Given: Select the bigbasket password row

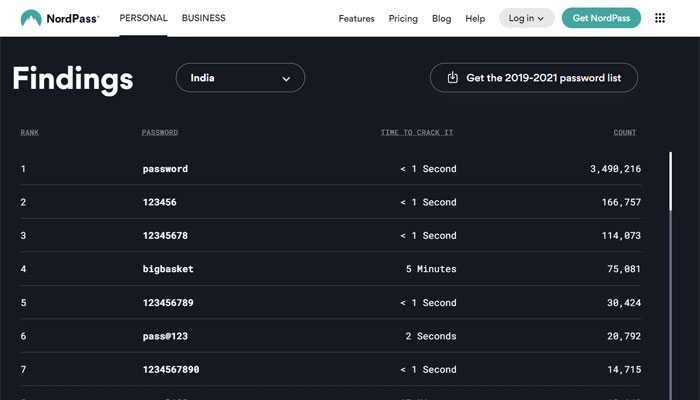Looking at the screenshot, I should 168,269.
